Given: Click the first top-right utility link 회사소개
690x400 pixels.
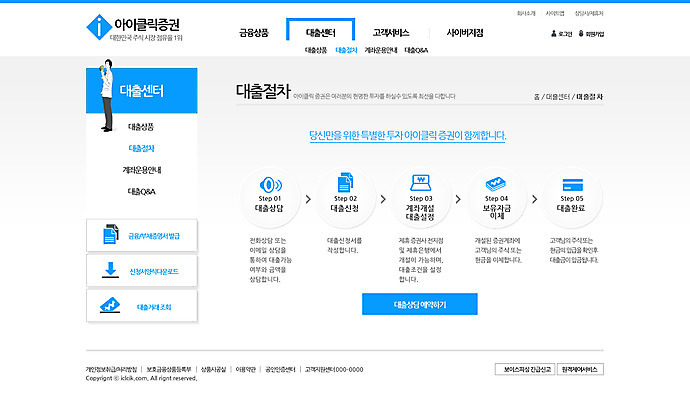Looking at the screenshot, I should (x=526, y=14).
